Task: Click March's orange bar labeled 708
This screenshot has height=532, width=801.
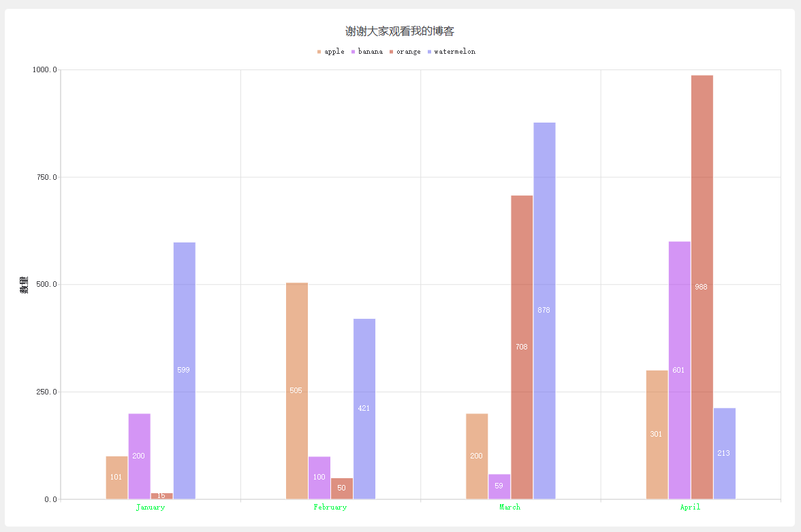Action: [x=520, y=347]
